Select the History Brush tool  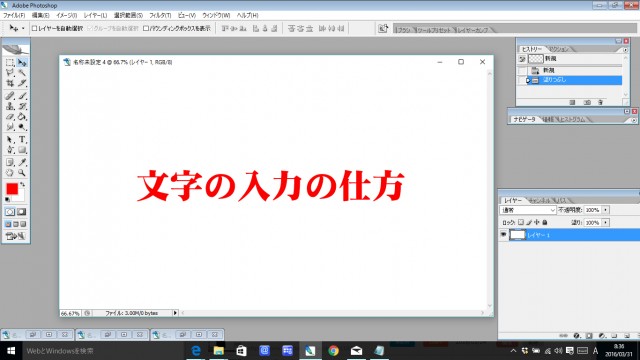22,107
